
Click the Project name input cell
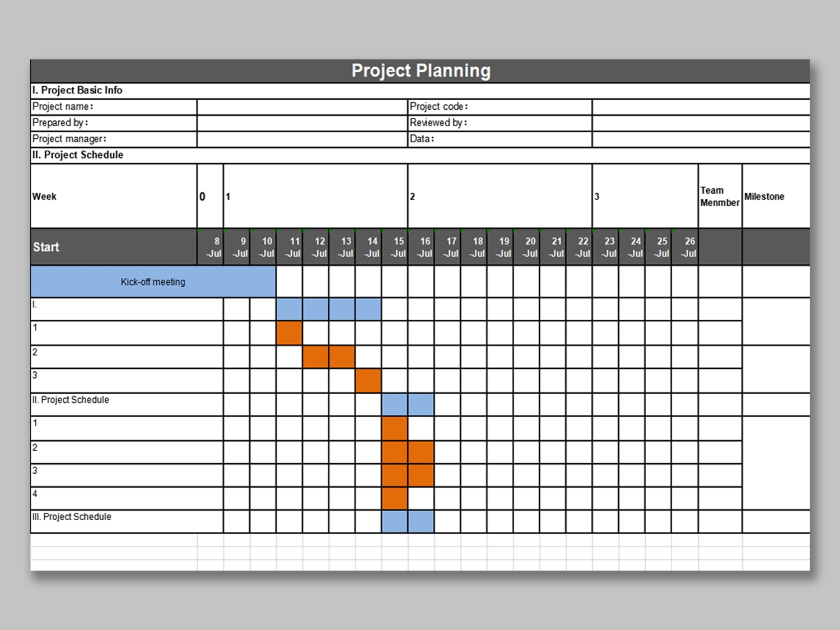click(x=302, y=107)
